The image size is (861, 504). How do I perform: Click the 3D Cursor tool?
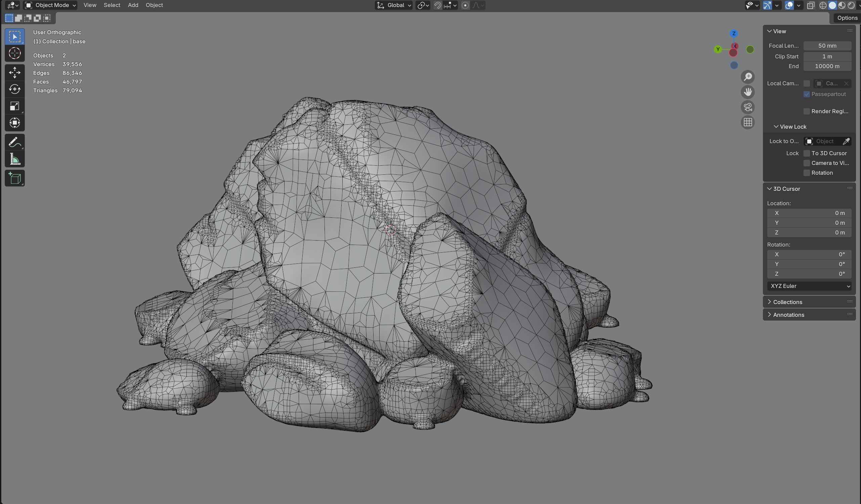click(15, 53)
